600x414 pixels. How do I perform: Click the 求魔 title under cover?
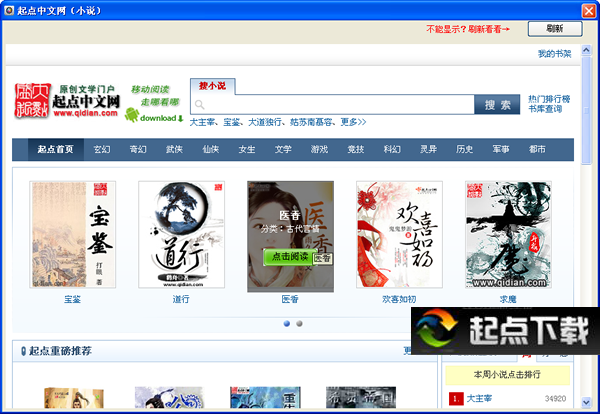pos(508,299)
